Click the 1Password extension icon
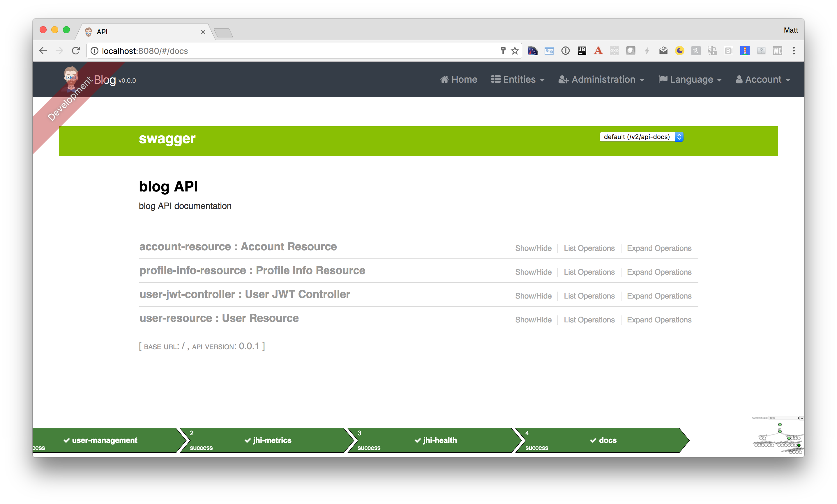Viewport: 837px width, 504px height. [x=565, y=51]
